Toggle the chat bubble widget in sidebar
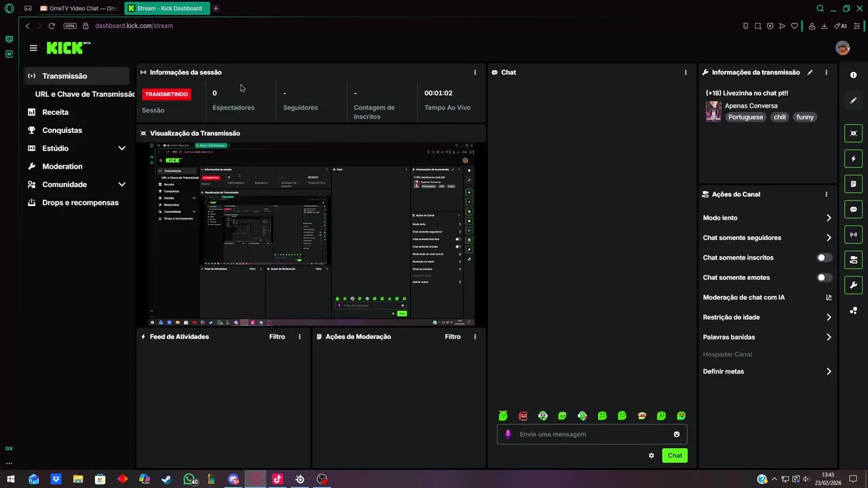 pos(853,209)
